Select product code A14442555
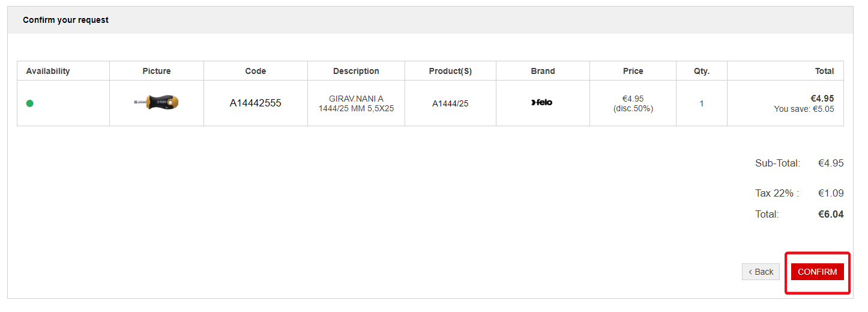Screen dimensions: 868x312 256,103
